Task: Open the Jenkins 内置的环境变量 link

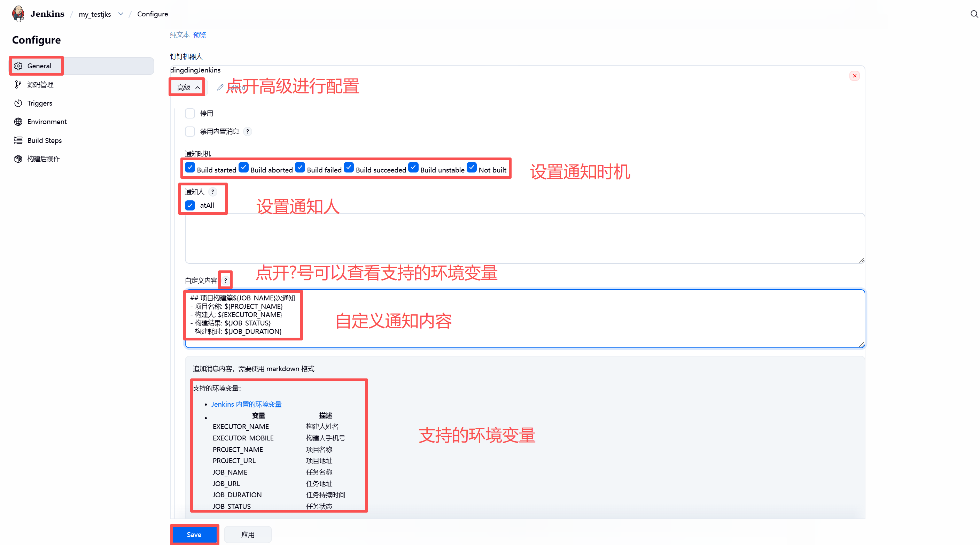Action: click(246, 404)
